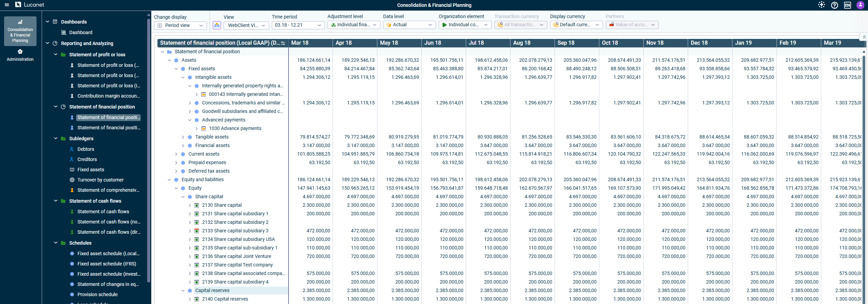868x304 pixels.
Task: Open the Debtors subledger link
Action: tap(86, 149)
